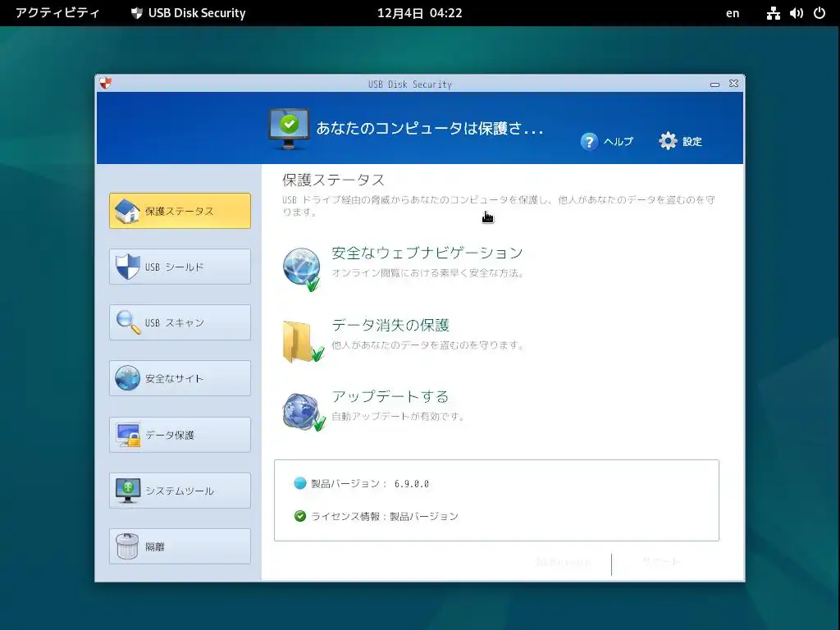Open the volume icon in top bar

coord(796,13)
